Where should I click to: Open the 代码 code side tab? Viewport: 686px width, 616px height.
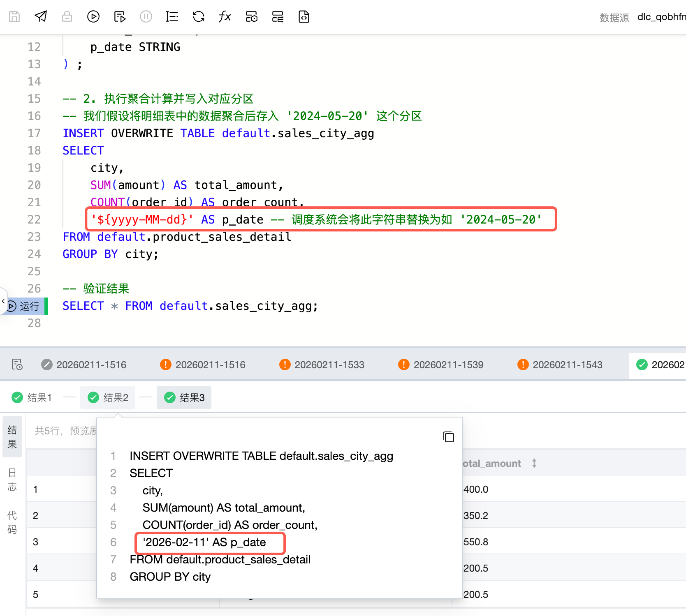(x=12, y=522)
